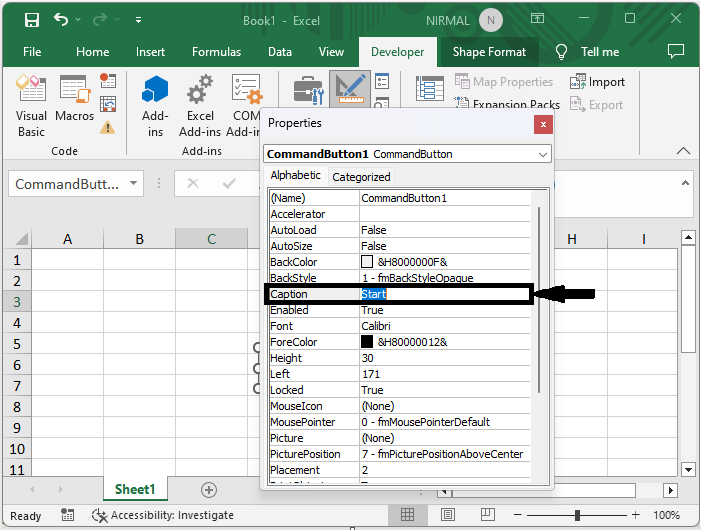The image size is (701, 530).
Task: Switch to Normal view
Action: 407,515
